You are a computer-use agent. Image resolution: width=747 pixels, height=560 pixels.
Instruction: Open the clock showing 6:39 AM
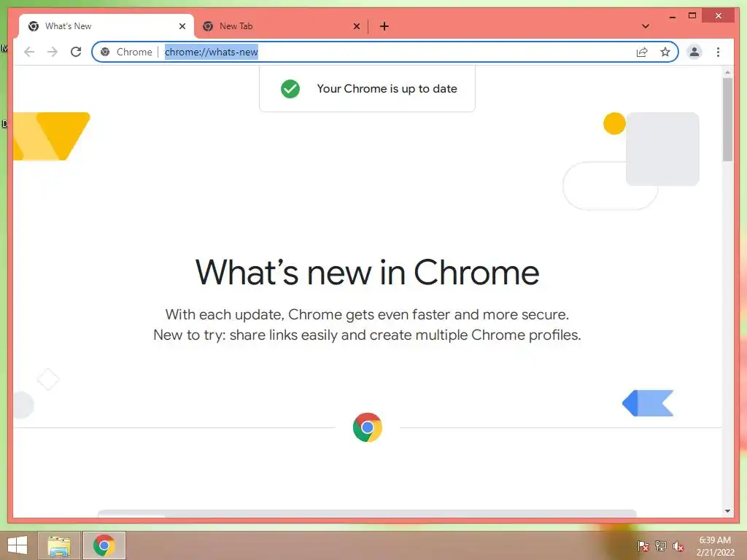tap(715, 546)
